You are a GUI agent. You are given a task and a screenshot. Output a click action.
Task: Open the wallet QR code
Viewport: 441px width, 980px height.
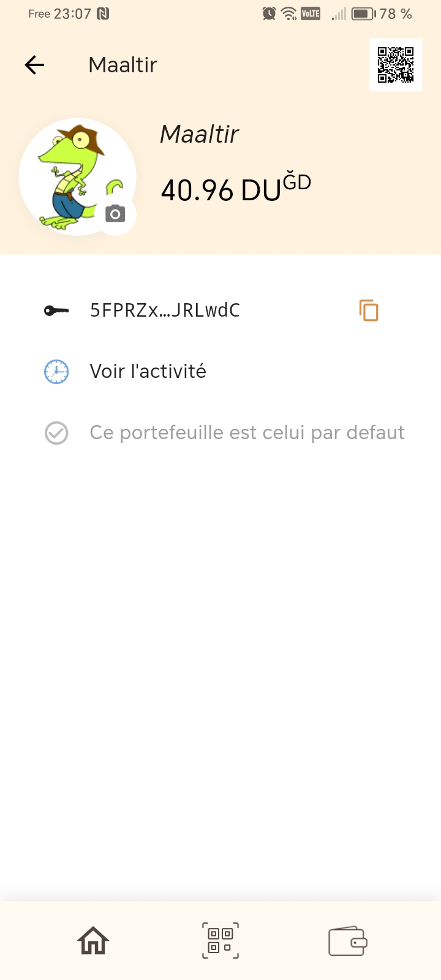(396, 65)
